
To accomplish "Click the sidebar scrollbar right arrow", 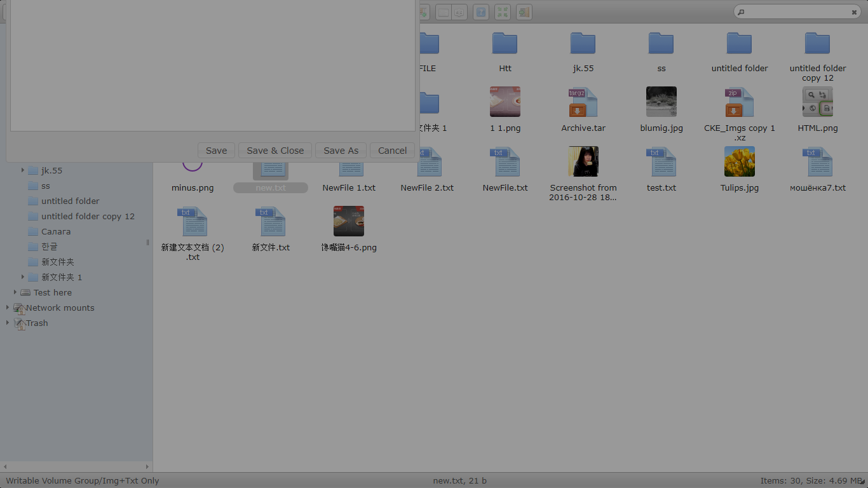I will (147, 466).
